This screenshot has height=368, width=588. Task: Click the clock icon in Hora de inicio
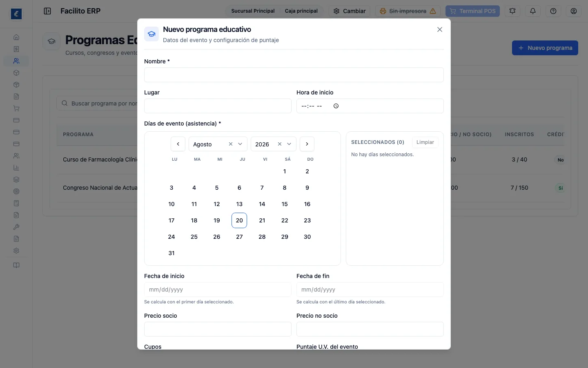336,106
